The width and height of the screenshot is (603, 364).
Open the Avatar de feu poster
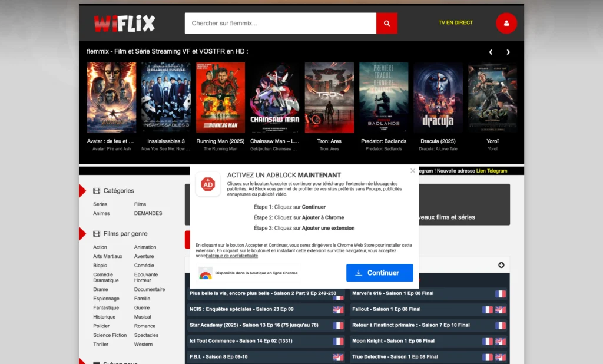click(111, 97)
